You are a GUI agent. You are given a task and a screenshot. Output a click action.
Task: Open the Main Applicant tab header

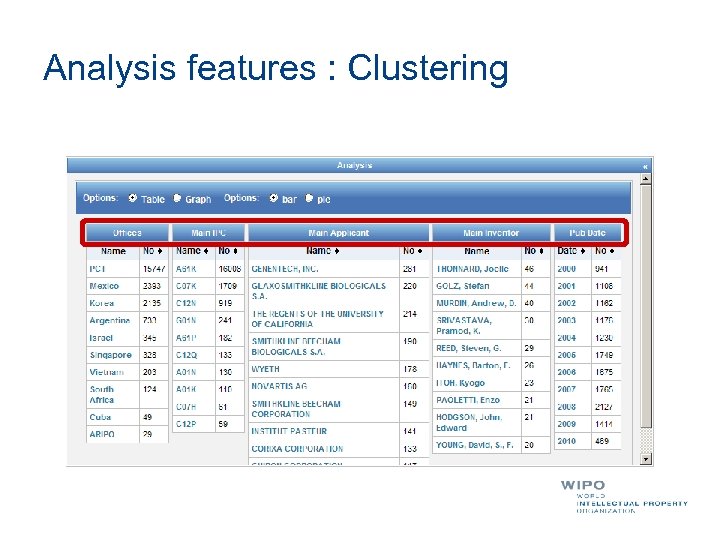point(338,233)
